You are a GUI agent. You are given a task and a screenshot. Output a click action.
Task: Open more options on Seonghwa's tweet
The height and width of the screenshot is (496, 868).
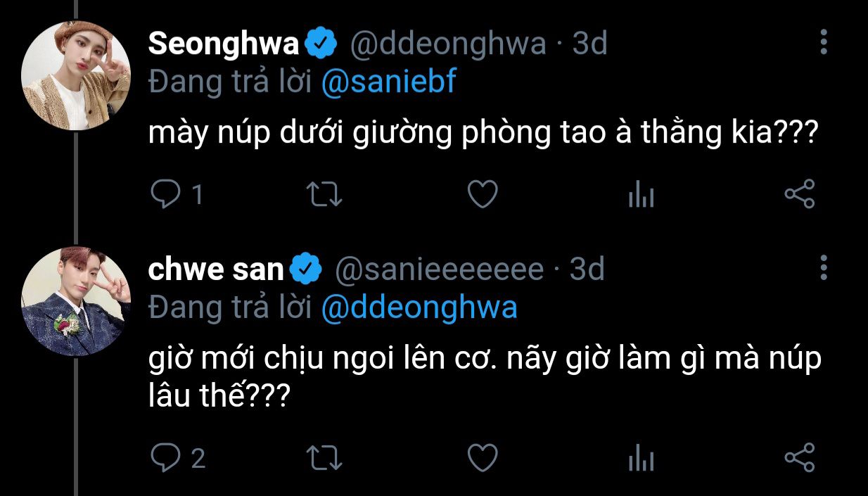824,43
